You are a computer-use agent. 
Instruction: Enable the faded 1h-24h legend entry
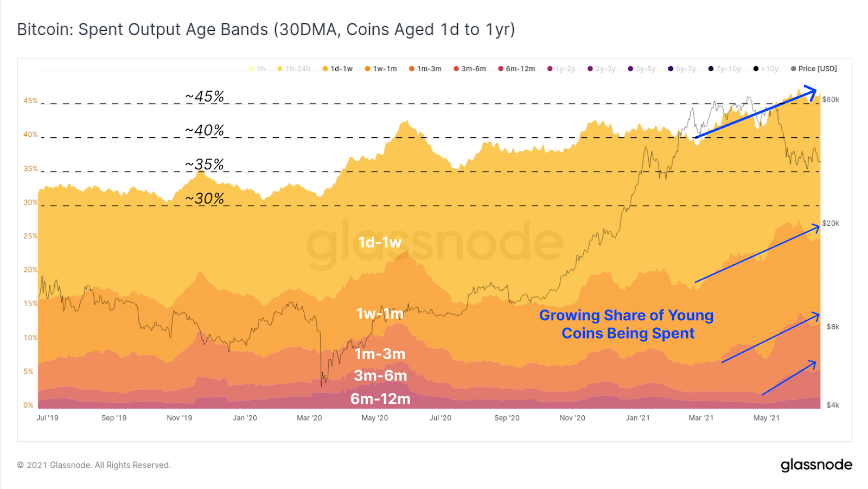click(x=294, y=69)
